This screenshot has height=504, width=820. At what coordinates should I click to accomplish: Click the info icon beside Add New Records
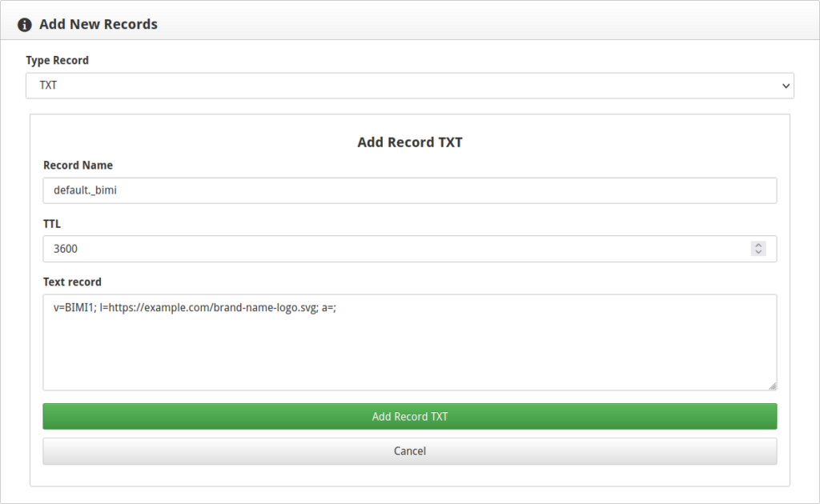[25, 25]
